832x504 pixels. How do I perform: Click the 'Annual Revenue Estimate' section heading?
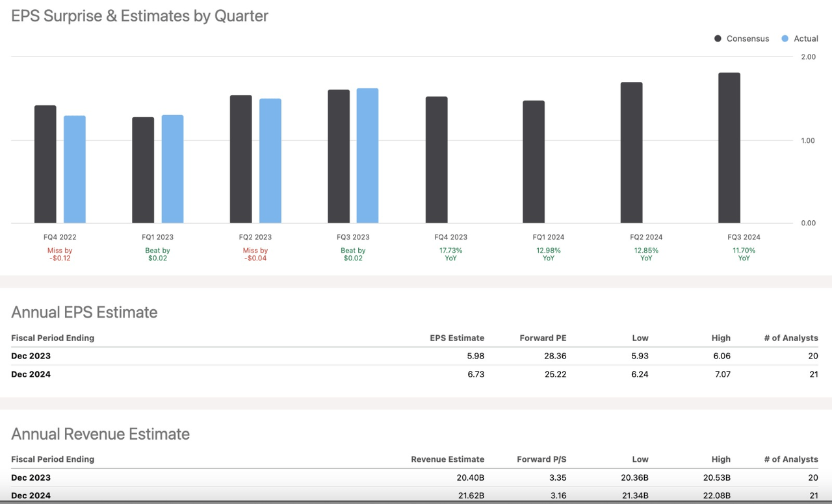(100, 434)
